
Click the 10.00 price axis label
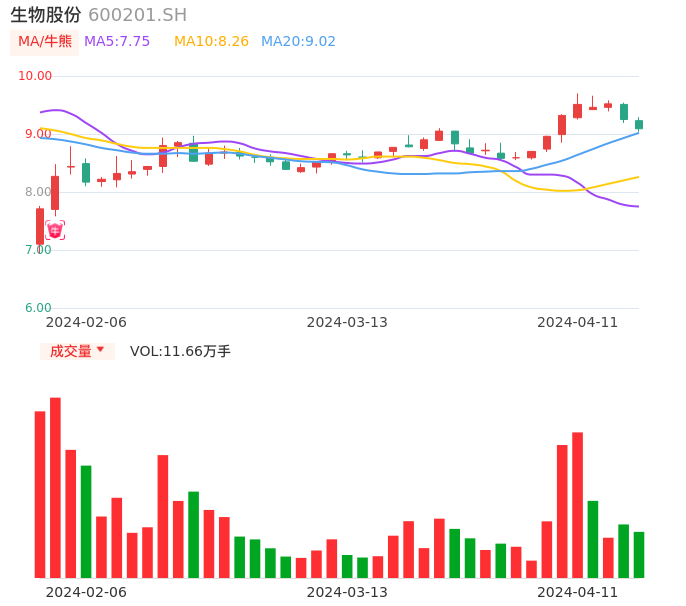35,76
